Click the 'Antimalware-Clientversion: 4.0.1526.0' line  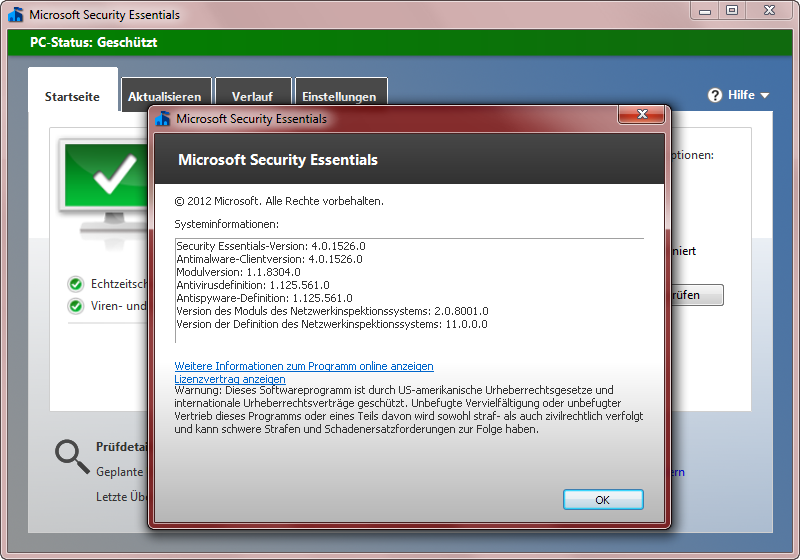coord(269,259)
